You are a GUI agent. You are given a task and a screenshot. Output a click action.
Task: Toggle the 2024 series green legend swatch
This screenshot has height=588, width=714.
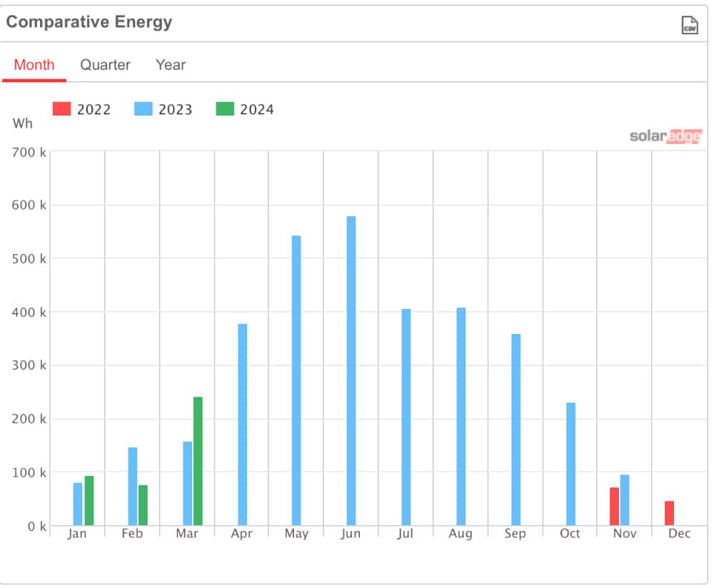225,109
